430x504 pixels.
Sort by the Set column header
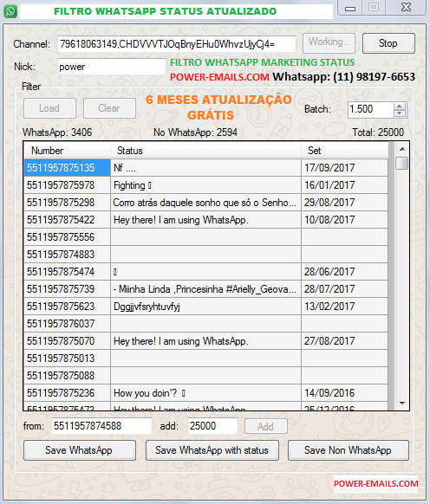[x=344, y=151]
